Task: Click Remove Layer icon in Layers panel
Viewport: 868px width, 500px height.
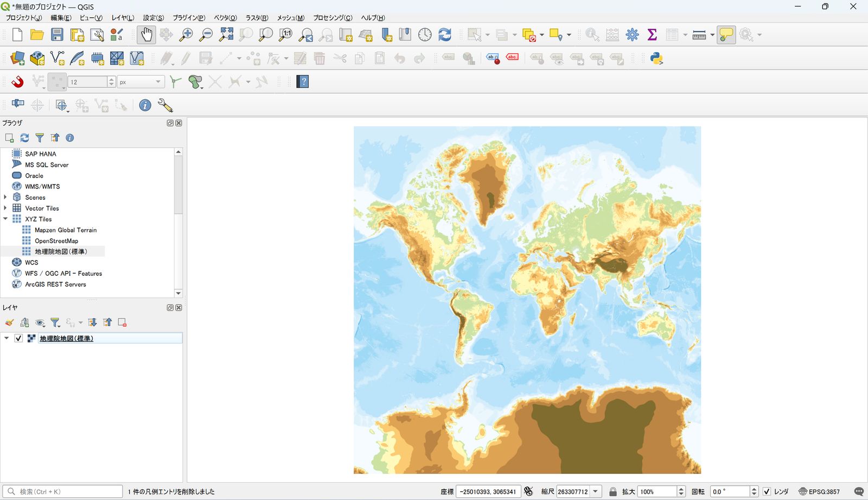Action: pos(123,322)
